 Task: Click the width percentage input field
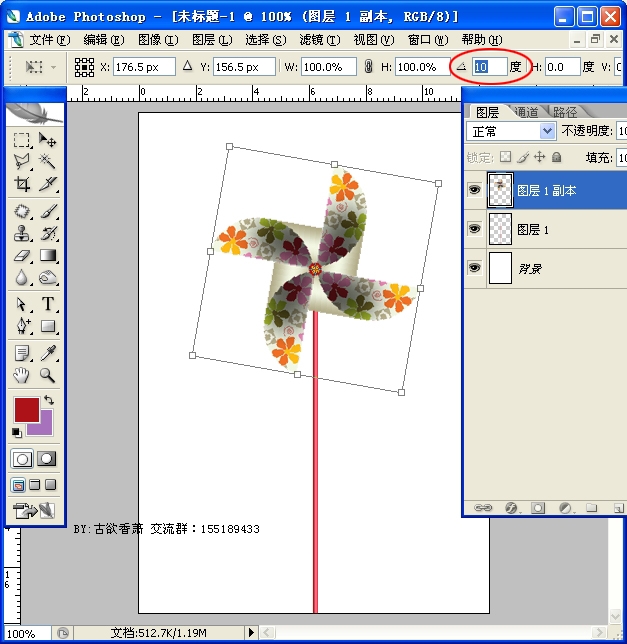(328, 67)
